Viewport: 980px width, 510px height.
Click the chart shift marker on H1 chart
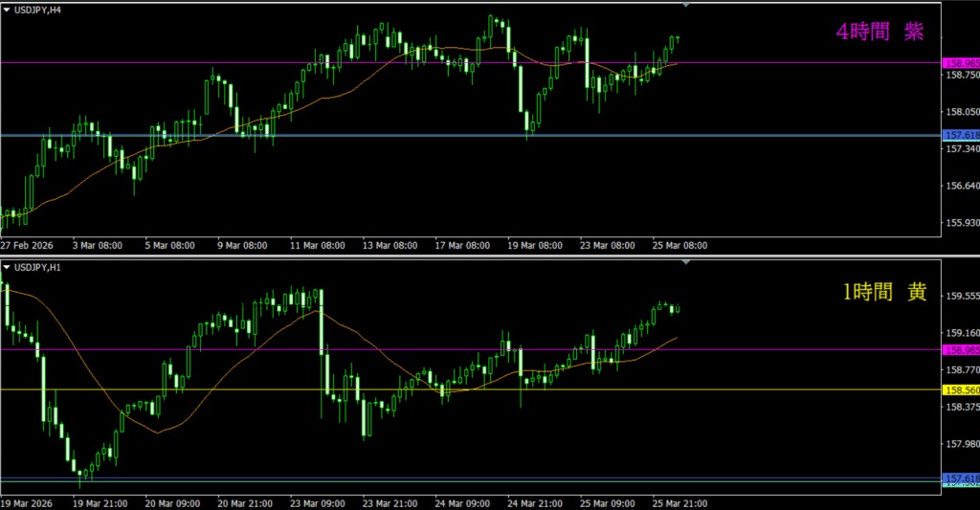(x=685, y=261)
